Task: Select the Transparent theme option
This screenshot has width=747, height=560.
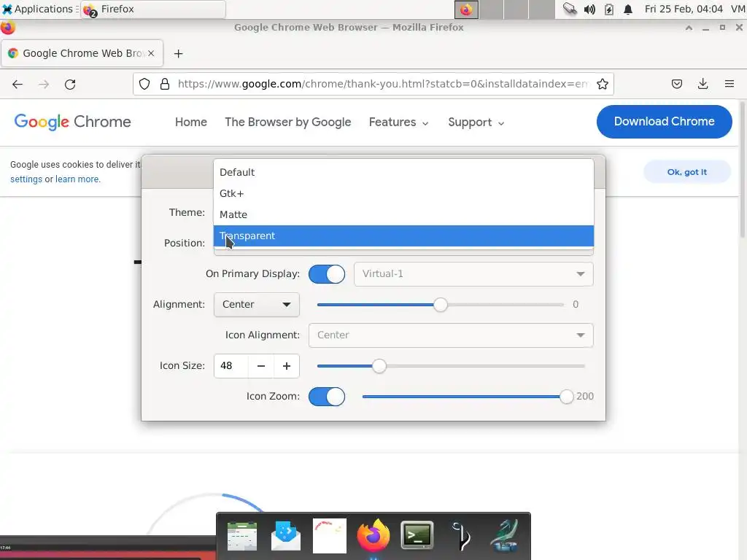Action: click(x=403, y=236)
